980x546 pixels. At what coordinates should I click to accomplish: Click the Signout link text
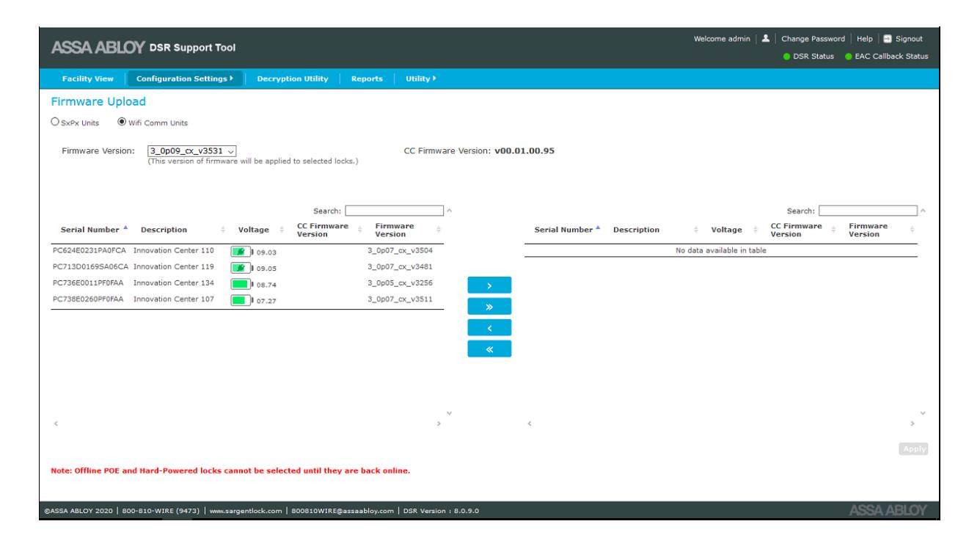(910, 39)
